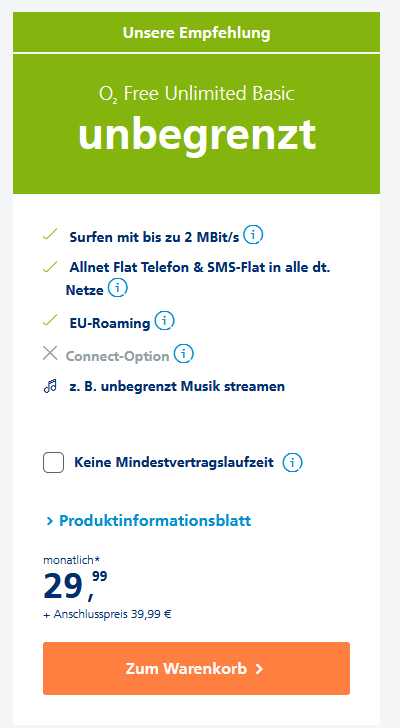Open info icon beside Keine Mindestvertragslaufzeit
Screen dimensions: 400x728
(x=293, y=462)
